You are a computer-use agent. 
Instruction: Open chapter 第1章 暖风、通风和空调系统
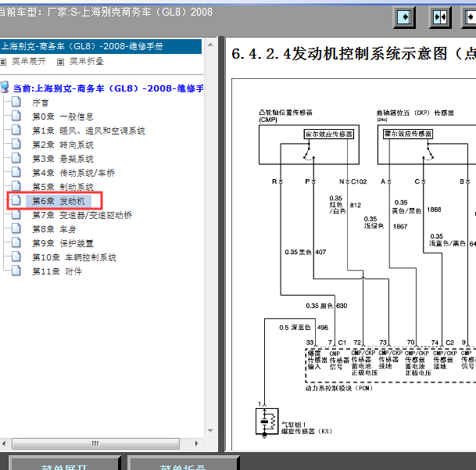click(88, 131)
